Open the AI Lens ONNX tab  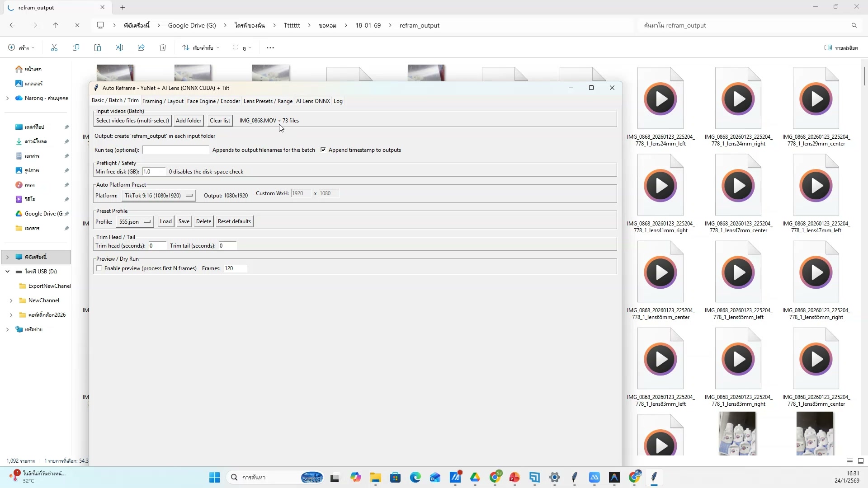[x=313, y=101]
